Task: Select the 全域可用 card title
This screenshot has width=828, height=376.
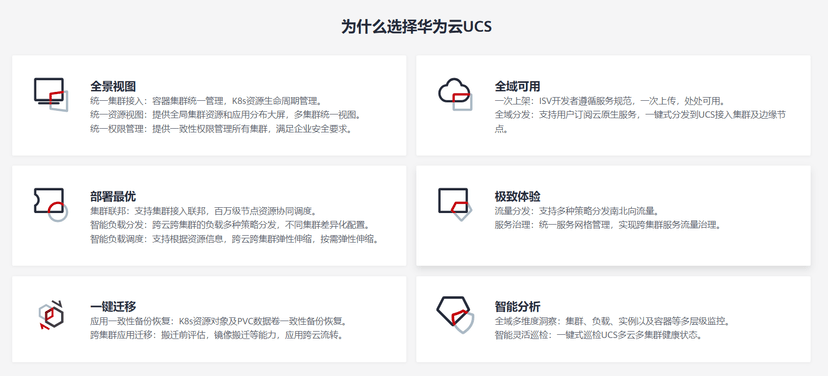Action: (517, 86)
